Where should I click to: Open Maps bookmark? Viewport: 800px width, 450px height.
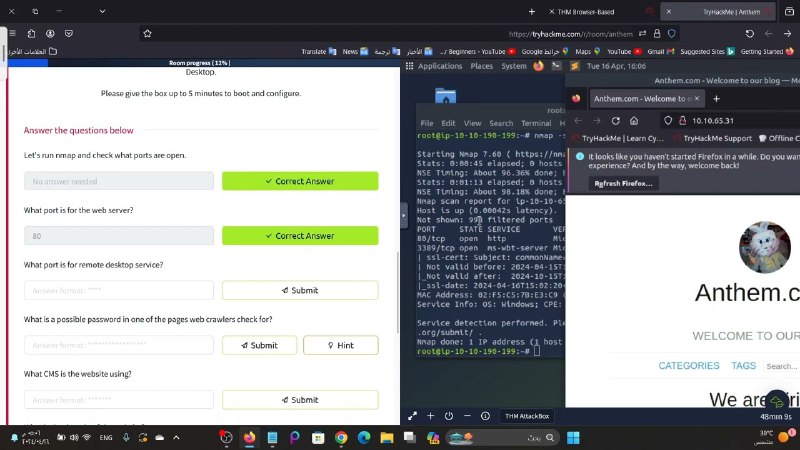588,52
